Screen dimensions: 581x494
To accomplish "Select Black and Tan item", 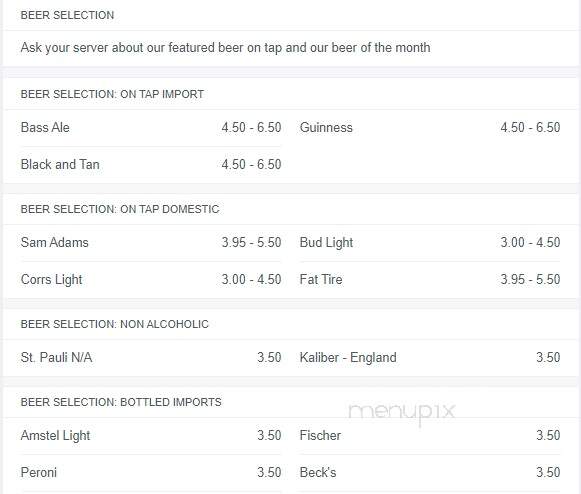I will click(151, 165).
